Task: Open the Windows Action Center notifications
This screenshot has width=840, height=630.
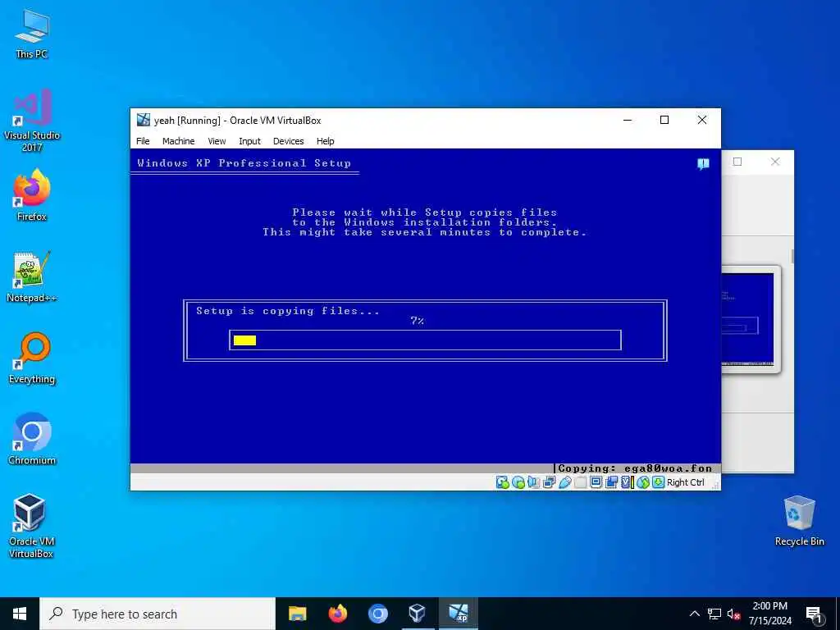Action: pos(814,614)
